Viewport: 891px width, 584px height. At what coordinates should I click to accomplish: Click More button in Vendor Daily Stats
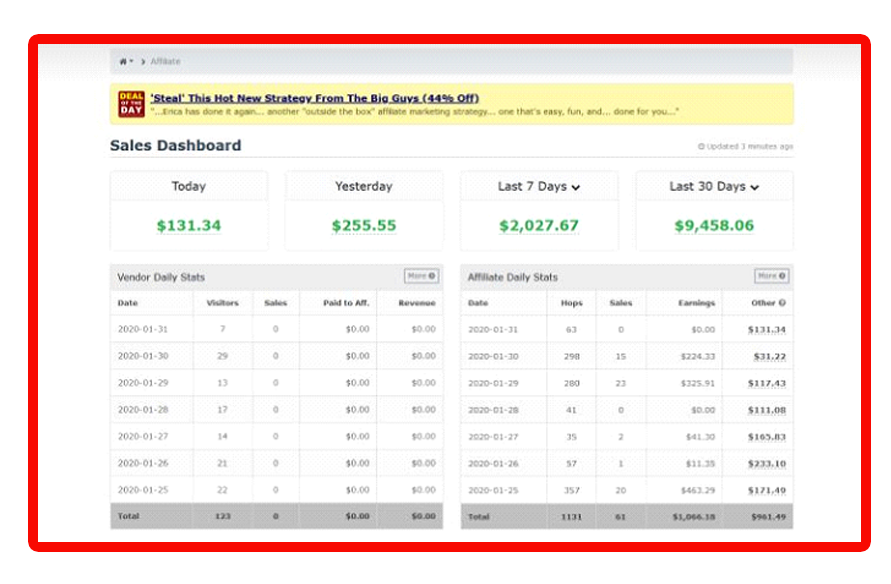click(x=421, y=276)
